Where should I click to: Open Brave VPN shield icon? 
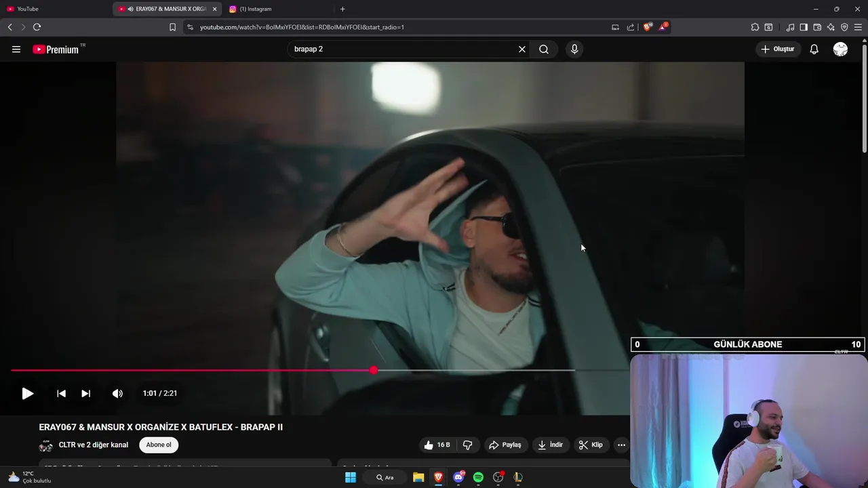point(844,27)
